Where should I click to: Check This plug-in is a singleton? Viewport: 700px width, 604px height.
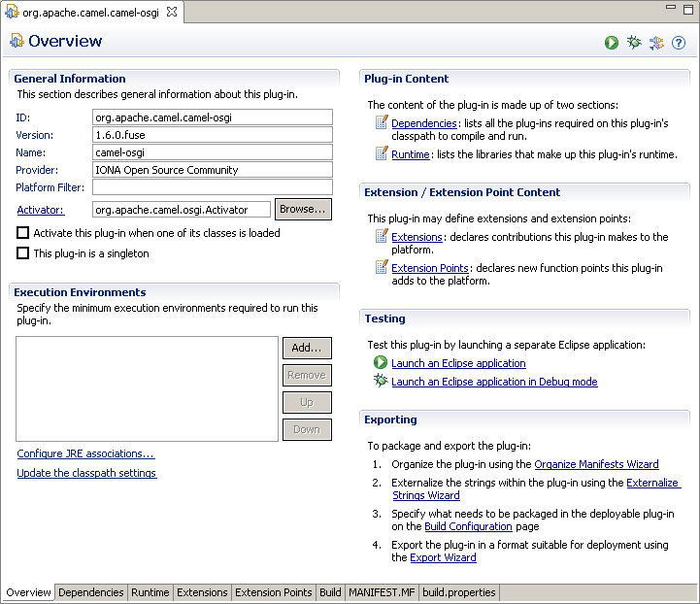click(x=23, y=253)
